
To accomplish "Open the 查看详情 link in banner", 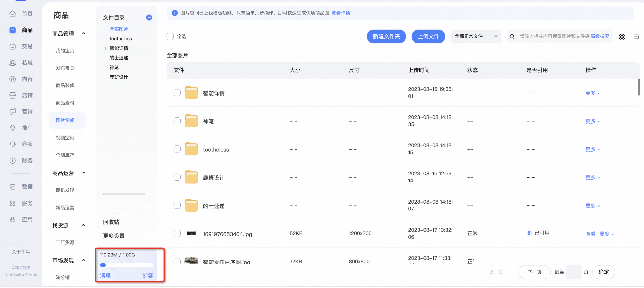I will point(341,13).
